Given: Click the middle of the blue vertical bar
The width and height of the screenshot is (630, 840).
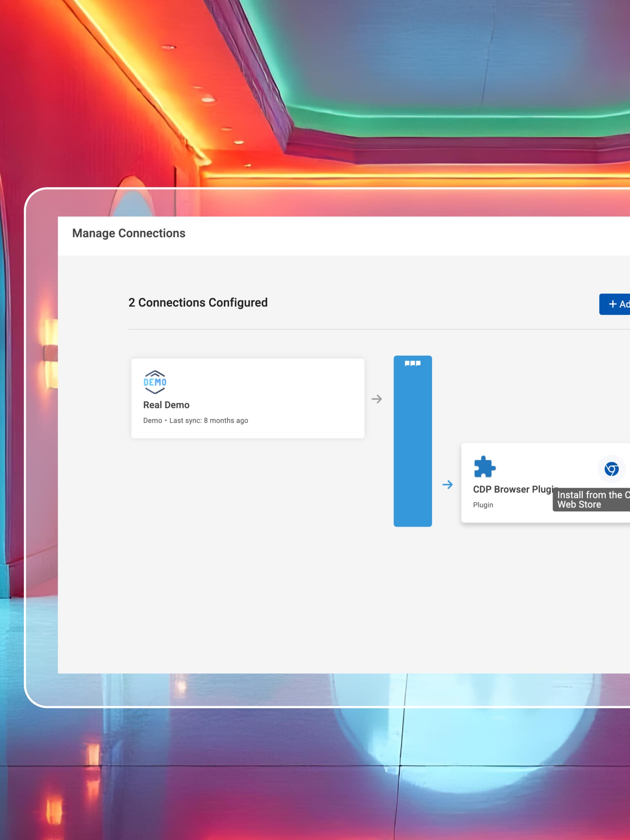Looking at the screenshot, I should pos(412,443).
